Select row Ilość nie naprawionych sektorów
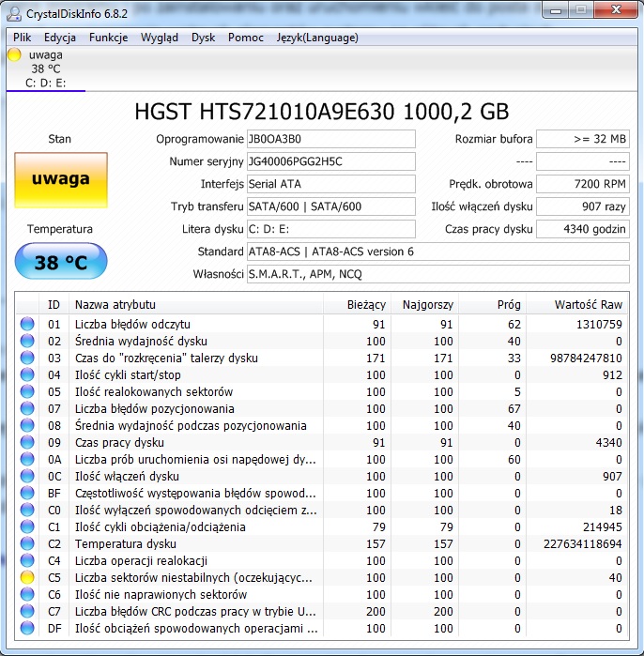The height and width of the screenshot is (656, 644). click(321, 594)
